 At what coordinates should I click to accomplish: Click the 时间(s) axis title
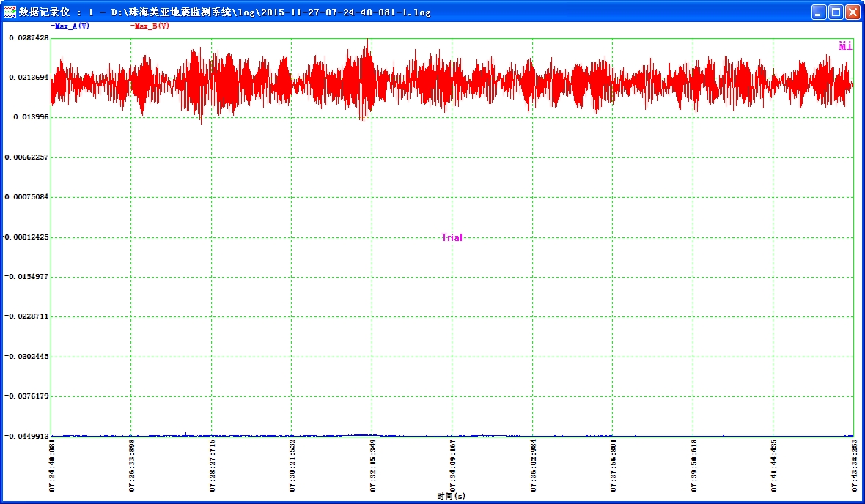[x=452, y=496]
